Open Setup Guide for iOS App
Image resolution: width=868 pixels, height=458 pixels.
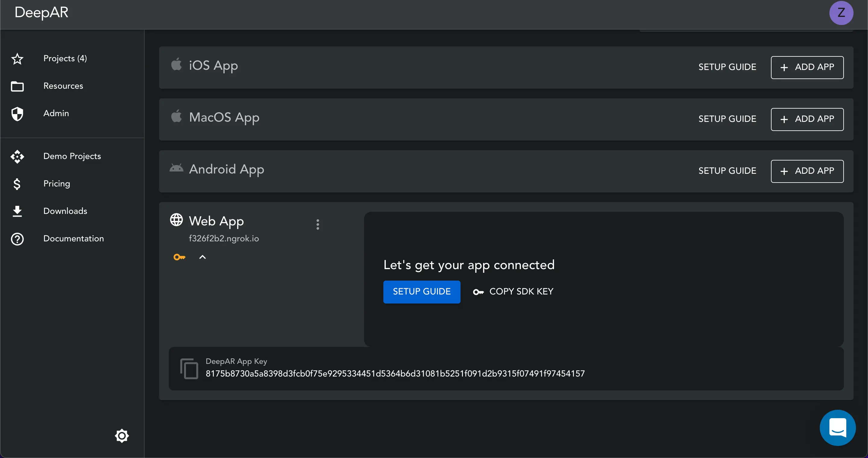click(727, 67)
